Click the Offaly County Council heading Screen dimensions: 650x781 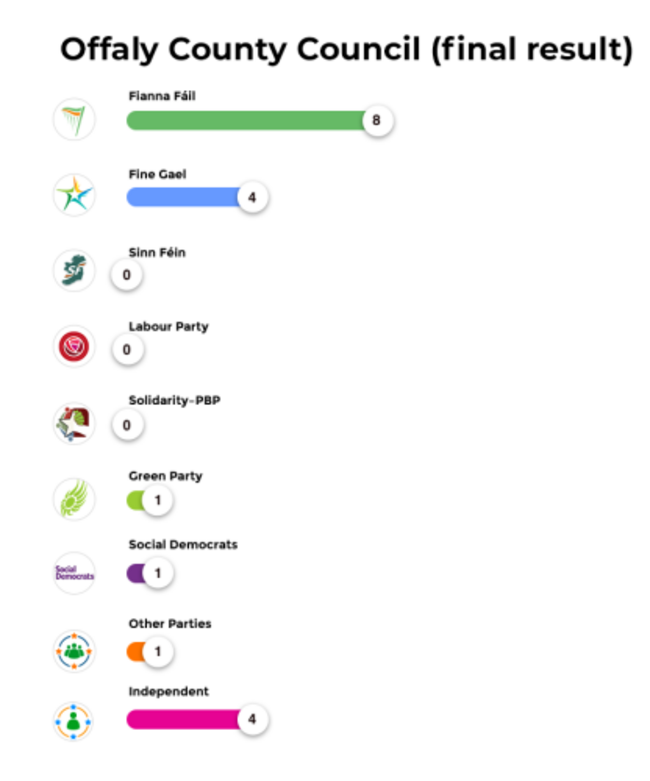pos(346,49)
